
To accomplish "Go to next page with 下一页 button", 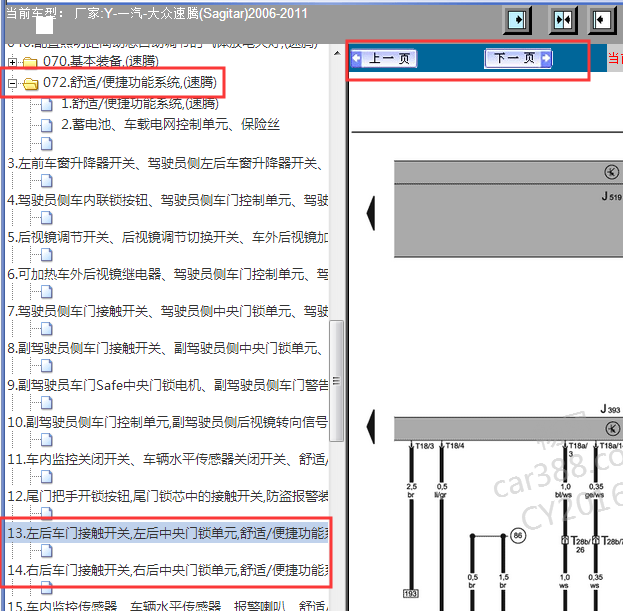I will coord(518,59).
